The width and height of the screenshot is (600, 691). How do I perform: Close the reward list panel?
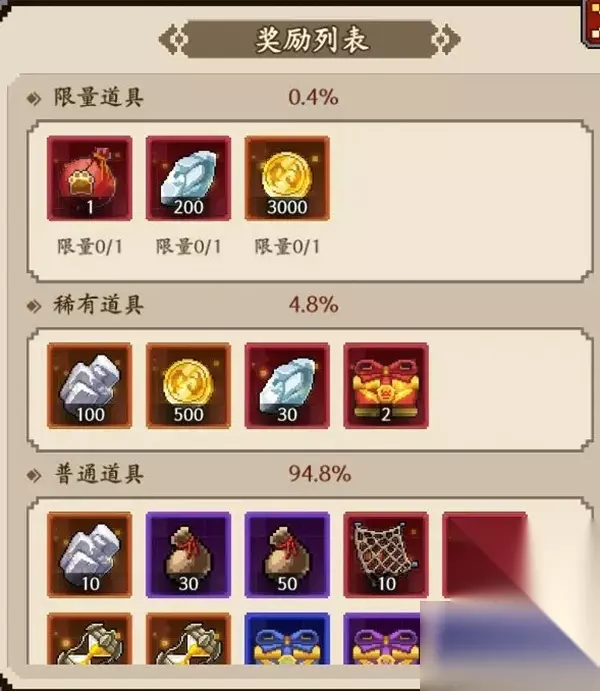(x=592, y=23)
